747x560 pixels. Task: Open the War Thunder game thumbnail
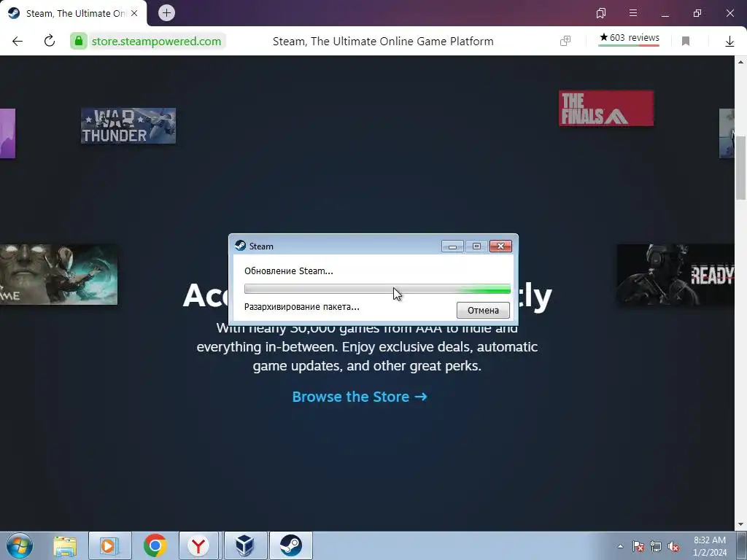pos(128,125)
